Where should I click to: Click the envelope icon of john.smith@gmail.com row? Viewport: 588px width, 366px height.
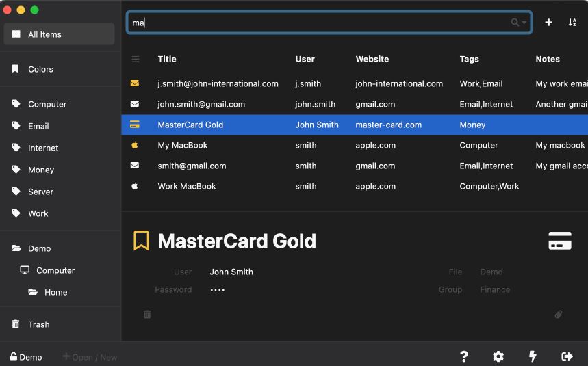coord(135,104)
